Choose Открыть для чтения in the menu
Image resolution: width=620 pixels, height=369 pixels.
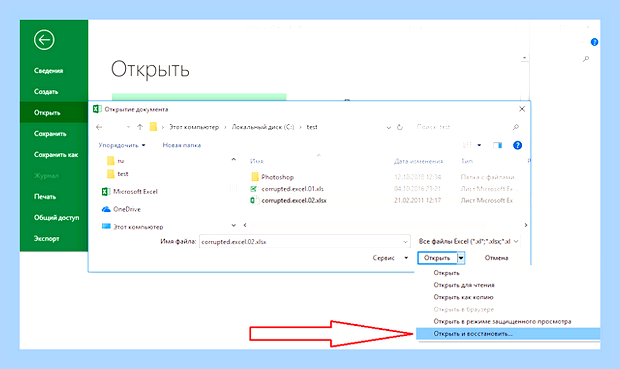(464, 285)
